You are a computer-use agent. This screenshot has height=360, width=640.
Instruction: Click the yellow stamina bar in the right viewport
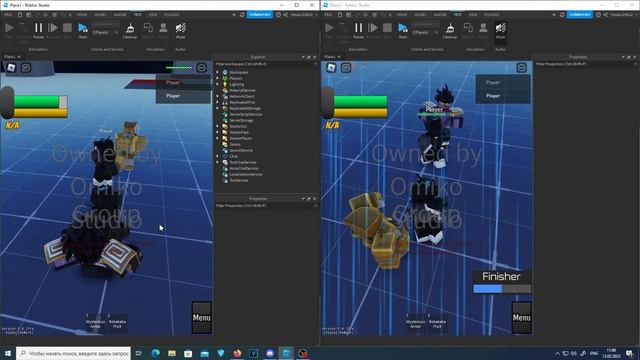(360, 113)
